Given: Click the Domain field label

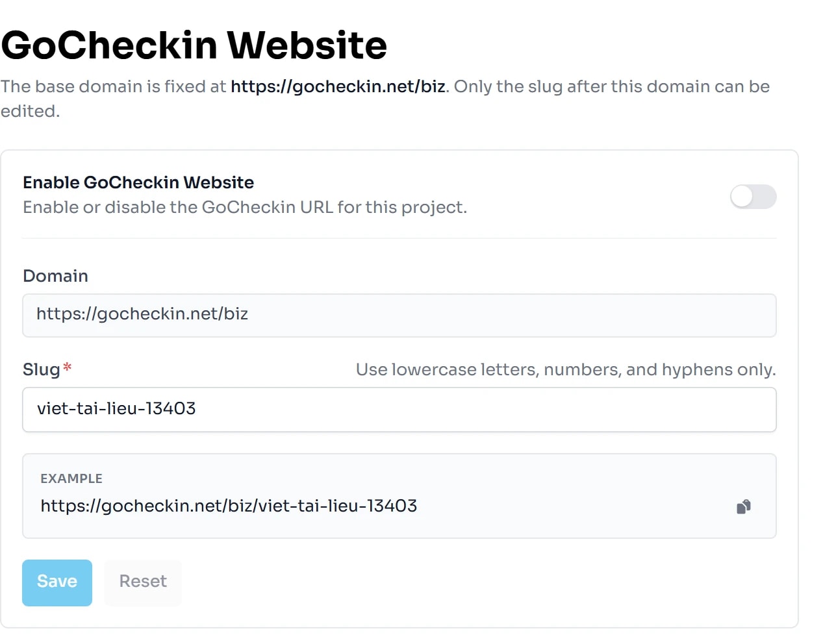Looking at the screenshot, I should [x=55, y=276].
